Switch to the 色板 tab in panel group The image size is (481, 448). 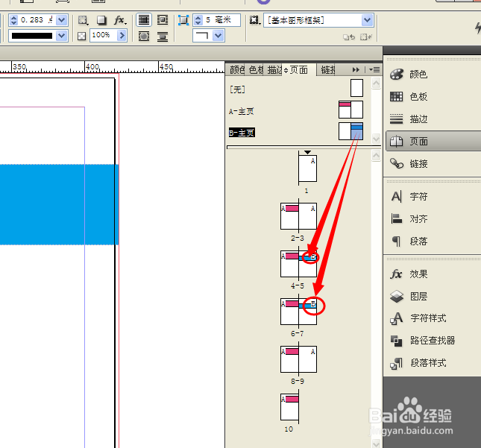(x=256, y=70)
